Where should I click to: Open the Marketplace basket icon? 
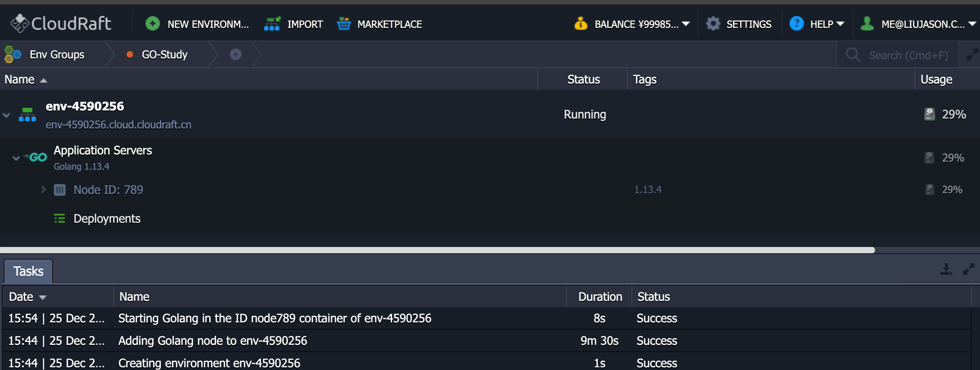[344, 24]
